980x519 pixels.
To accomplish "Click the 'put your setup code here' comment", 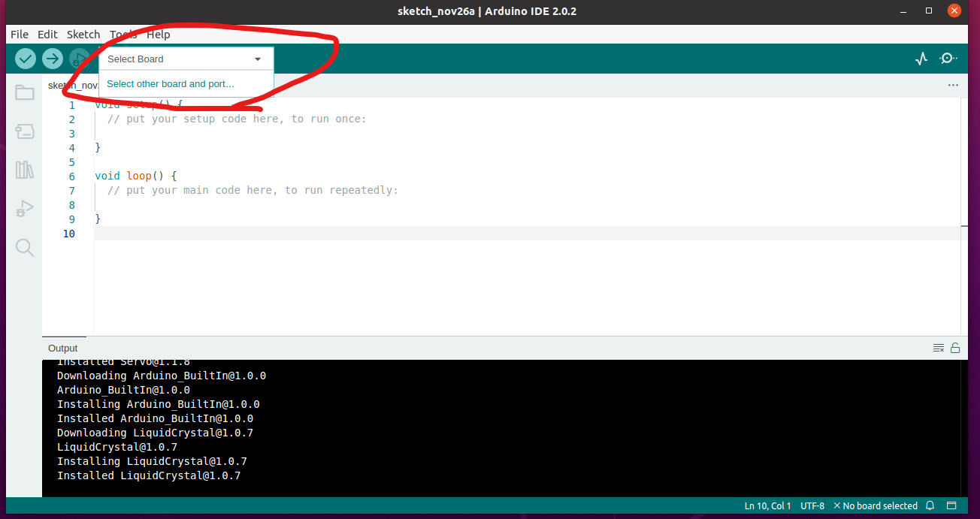I will [x=237, y=119].
